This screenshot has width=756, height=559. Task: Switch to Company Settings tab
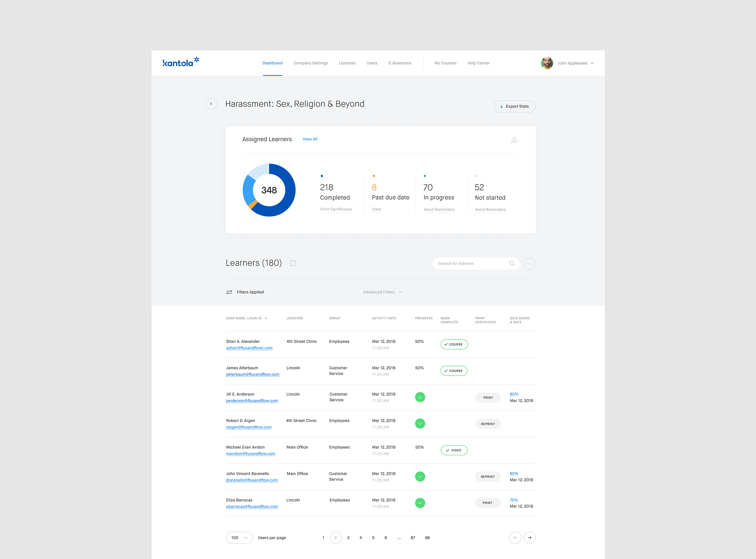[310, 63]
